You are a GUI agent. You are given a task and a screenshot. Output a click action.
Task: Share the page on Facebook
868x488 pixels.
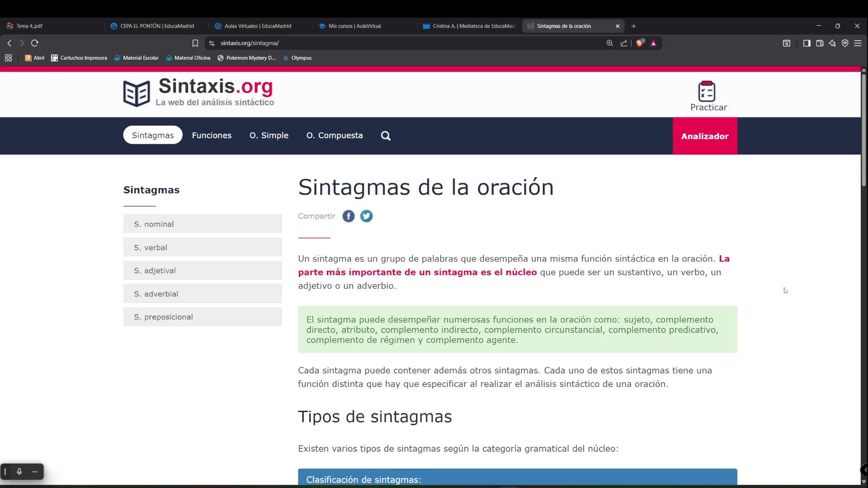tap(348, 216)
